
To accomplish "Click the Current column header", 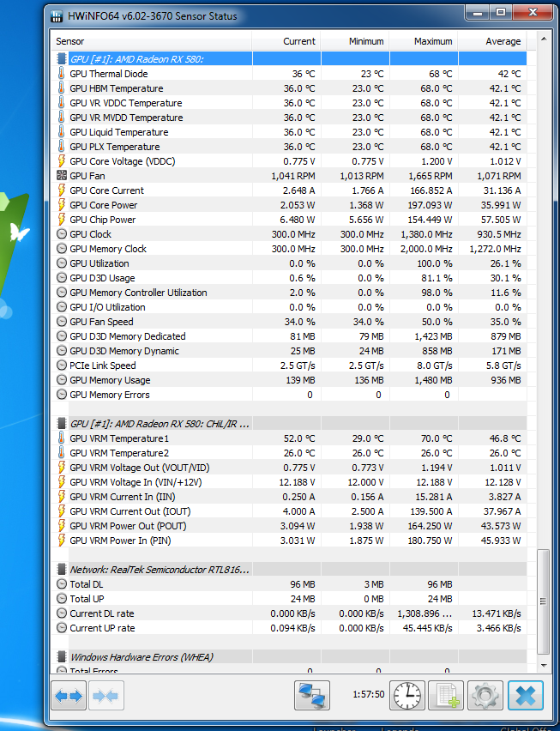I will 286,41.
